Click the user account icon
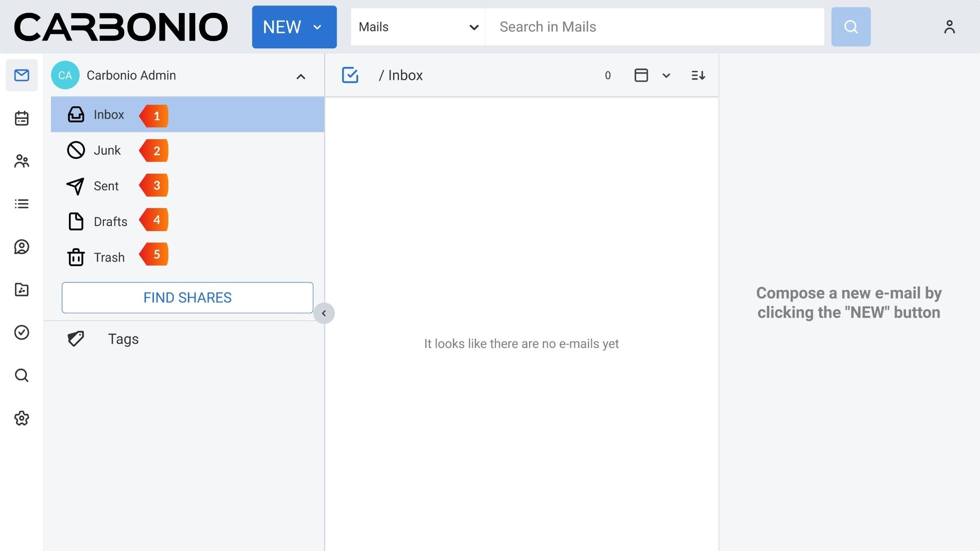The width and height of the screenshot is (980, 551). [949, 27]
